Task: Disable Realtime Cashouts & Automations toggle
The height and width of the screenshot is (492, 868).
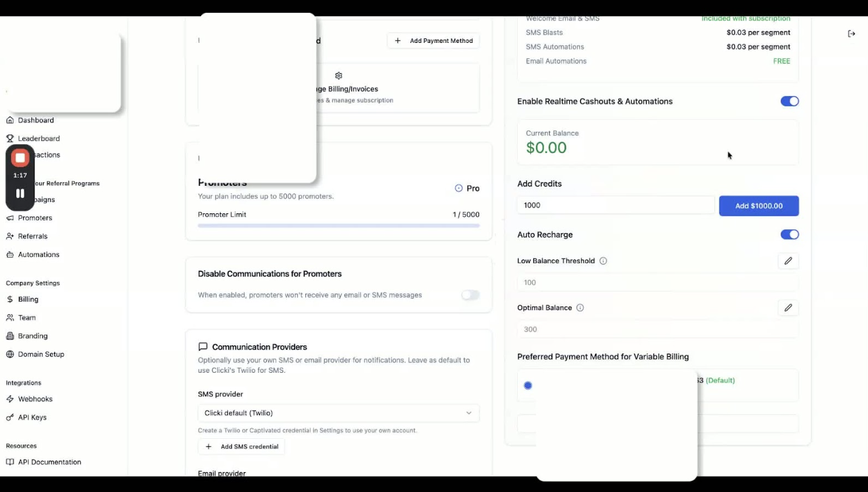Action: coord(789,101)
